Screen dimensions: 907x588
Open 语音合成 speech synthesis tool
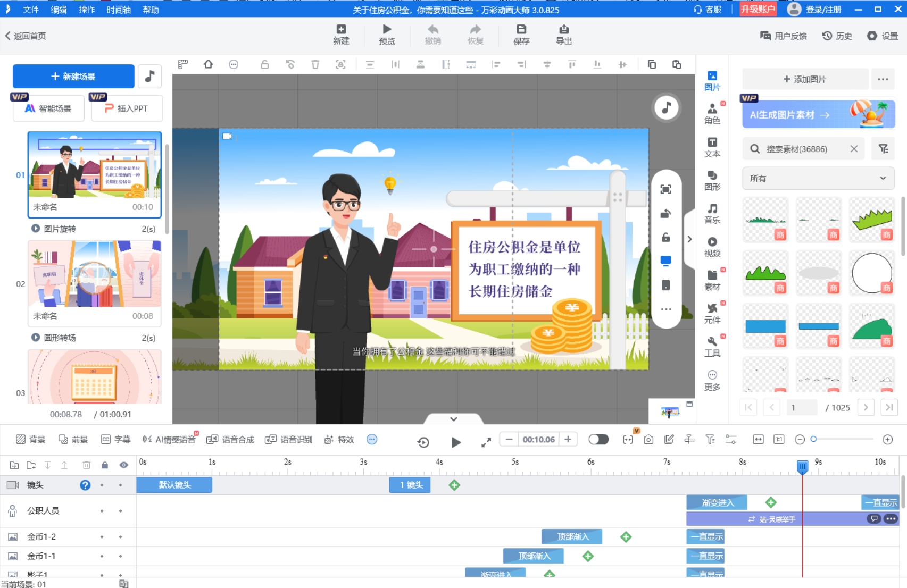pos(230,440)
